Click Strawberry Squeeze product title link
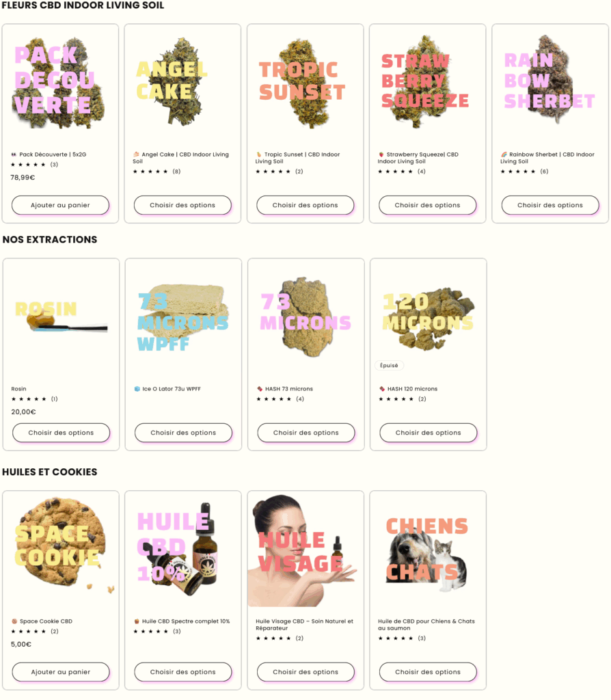The height and width of the screenshot is (700, 611). [x=418, y=158]
